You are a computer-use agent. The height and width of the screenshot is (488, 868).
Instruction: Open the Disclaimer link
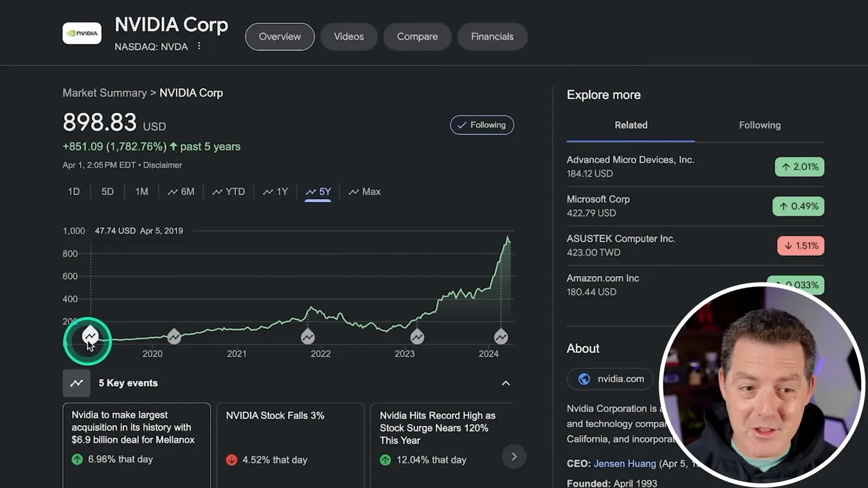coord(163,165)
